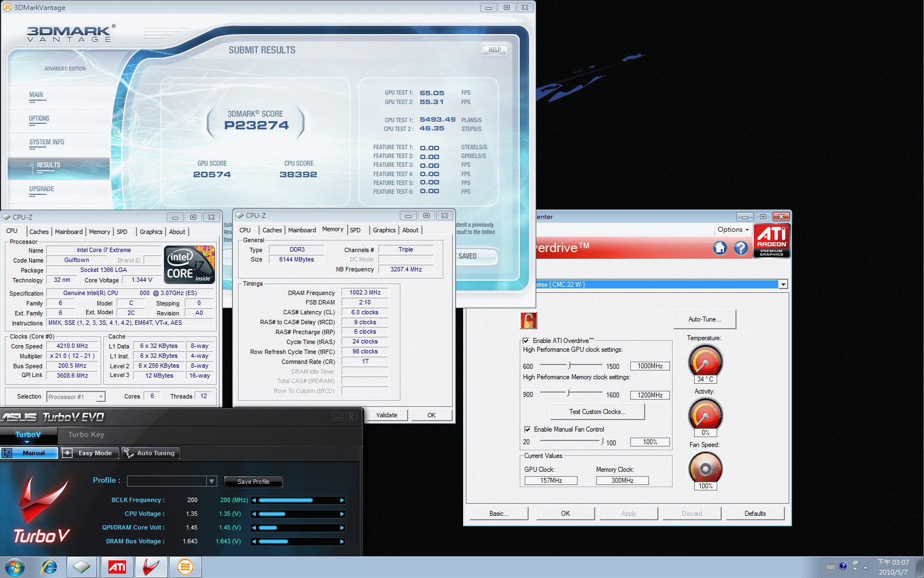Open the Windows Start orb
The height and width of the screenshot is (578, 924).
[15, 567]
